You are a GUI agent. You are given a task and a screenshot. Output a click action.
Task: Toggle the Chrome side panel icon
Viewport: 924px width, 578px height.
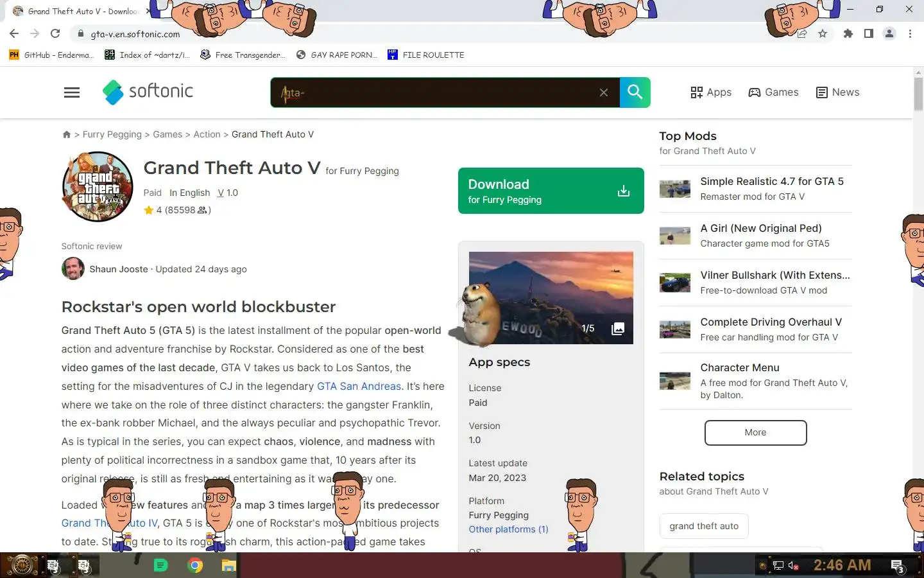pos(869,33)
